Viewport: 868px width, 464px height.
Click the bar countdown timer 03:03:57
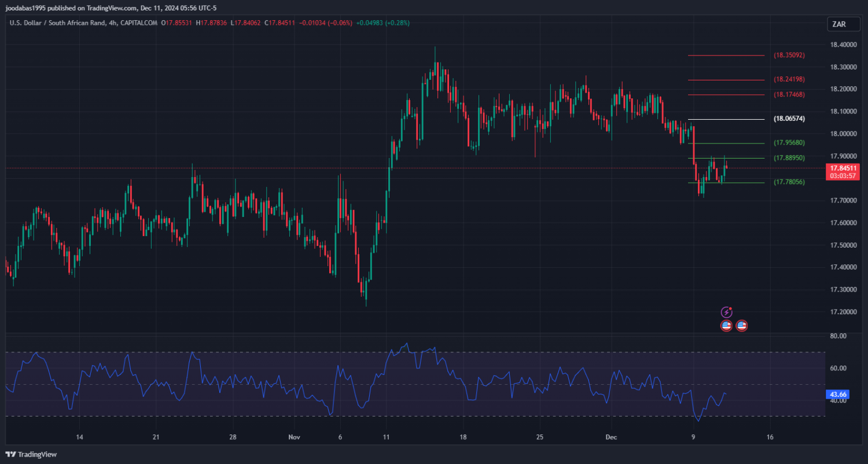point(842,176)
